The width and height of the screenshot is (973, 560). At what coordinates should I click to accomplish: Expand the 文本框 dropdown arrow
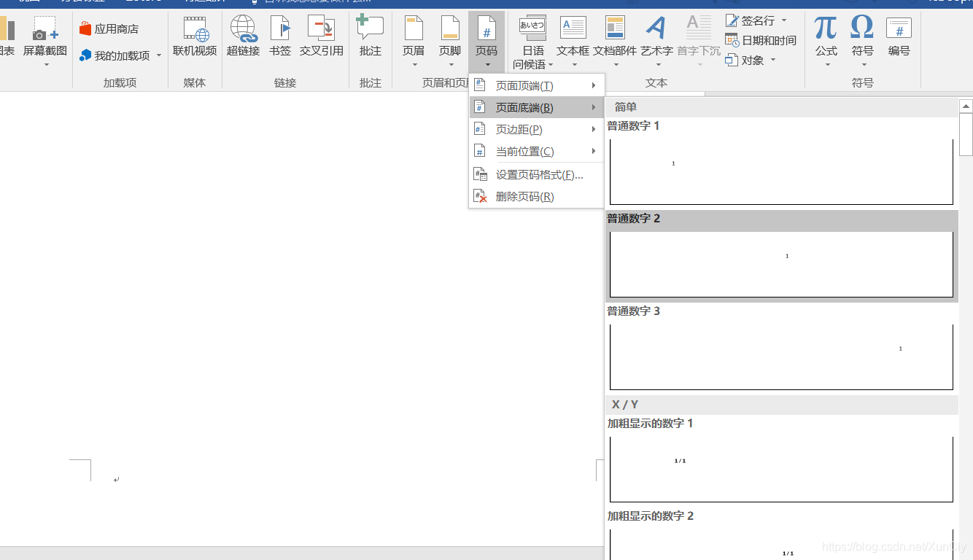point(573,65)
